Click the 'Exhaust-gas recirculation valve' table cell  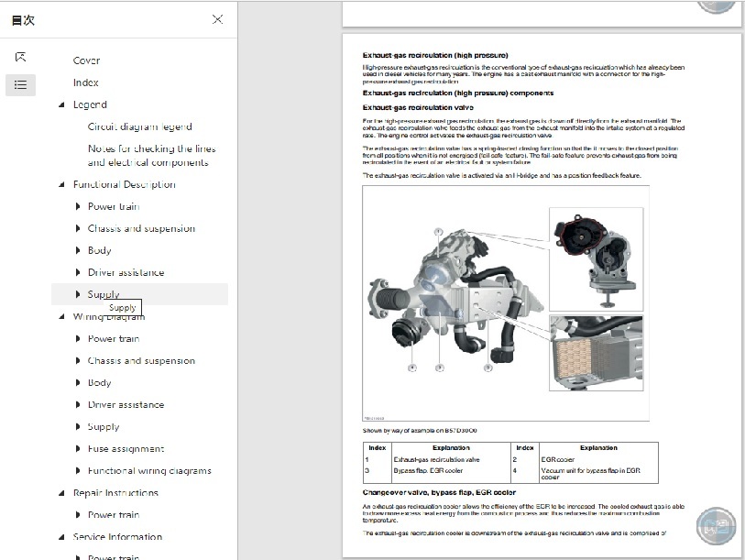click(436, 460)
